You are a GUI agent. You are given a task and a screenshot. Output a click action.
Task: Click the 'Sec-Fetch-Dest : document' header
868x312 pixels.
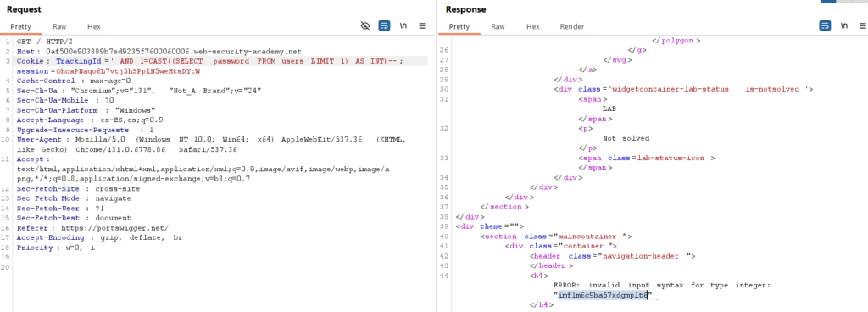74,219
